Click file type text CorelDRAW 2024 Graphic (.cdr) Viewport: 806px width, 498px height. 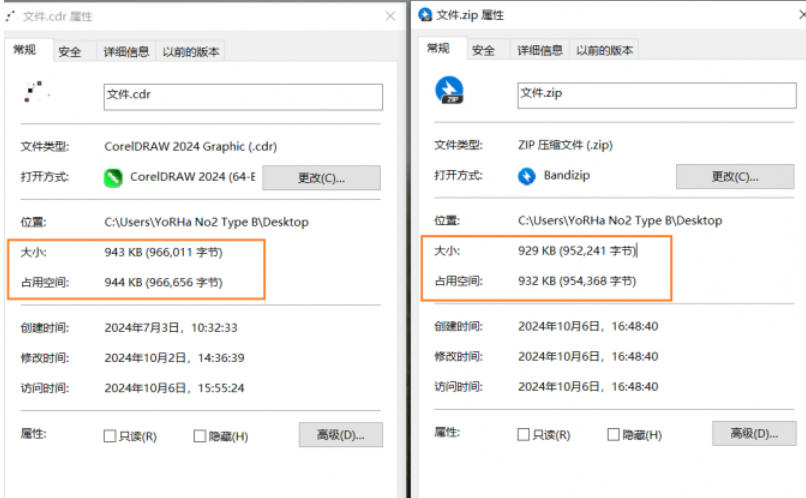[191, 146]
